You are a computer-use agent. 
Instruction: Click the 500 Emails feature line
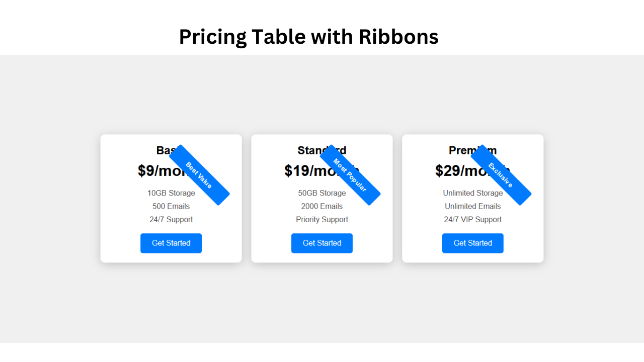pyautogui.click(x=171, y=206)
